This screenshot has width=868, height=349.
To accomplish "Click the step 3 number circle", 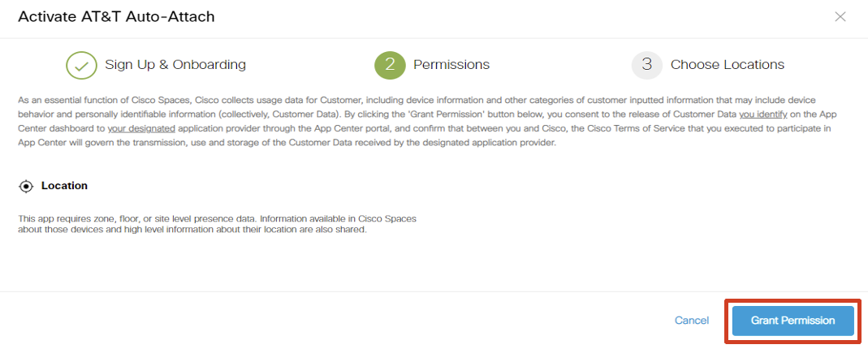I will point(647,65).
